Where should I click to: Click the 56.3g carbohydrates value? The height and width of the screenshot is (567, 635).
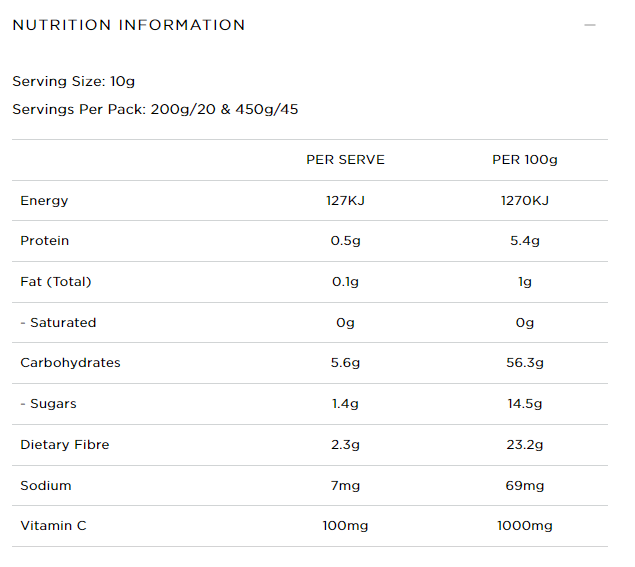pyautogui.click(x=525, y=363)
